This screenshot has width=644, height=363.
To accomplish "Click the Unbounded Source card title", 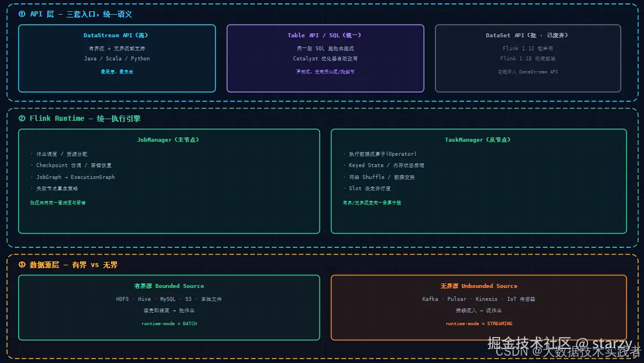I will [x=479, y=286].
